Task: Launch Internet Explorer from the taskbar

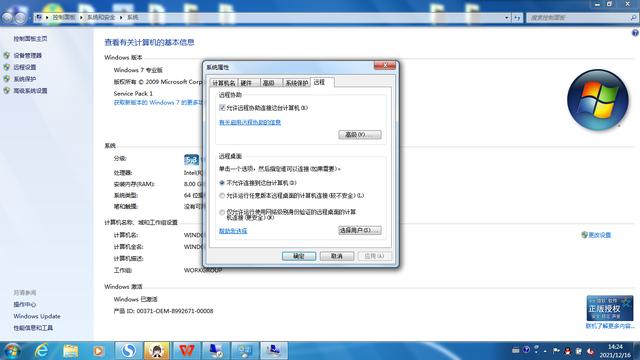Action: point(41,351)
